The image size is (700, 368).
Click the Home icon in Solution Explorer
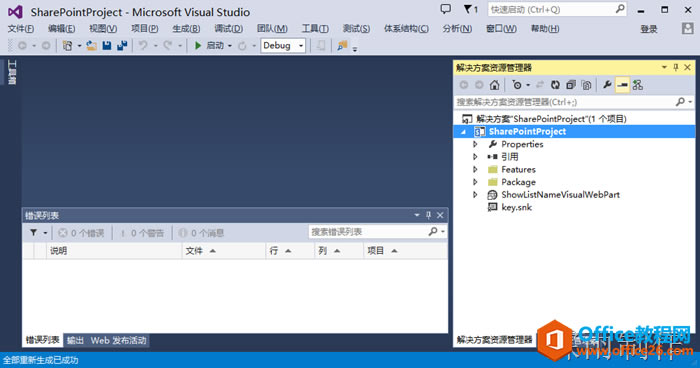click(x=494, y=85)
